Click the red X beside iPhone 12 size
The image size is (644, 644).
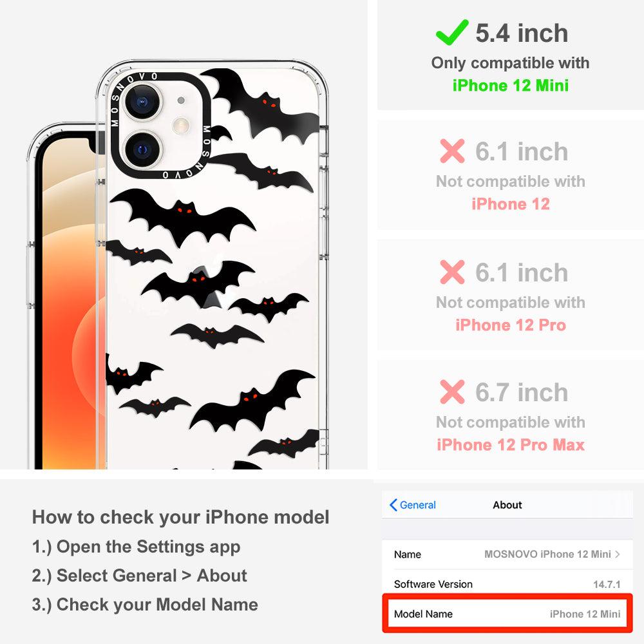point(452,151)
